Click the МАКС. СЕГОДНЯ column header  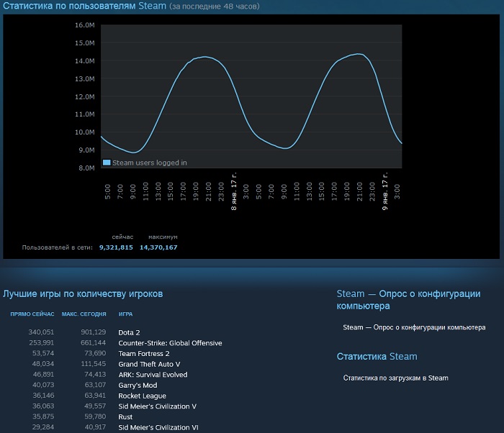click(x=84, y=314)
